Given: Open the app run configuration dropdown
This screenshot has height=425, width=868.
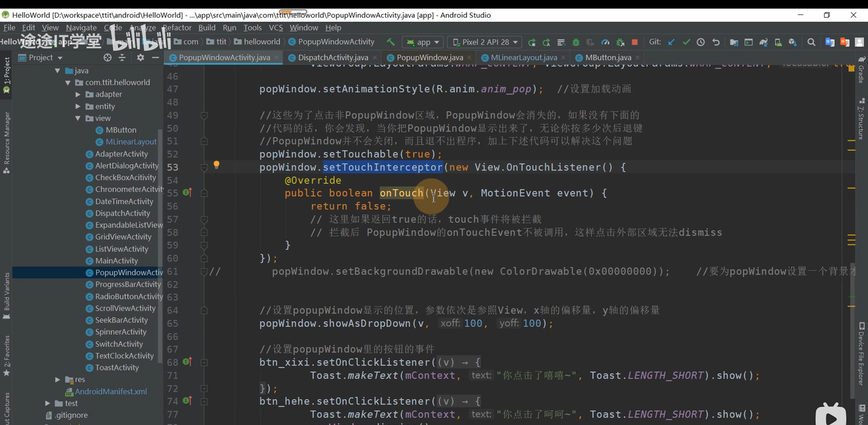Looking at the screenshot, I should tap(423, 42).
